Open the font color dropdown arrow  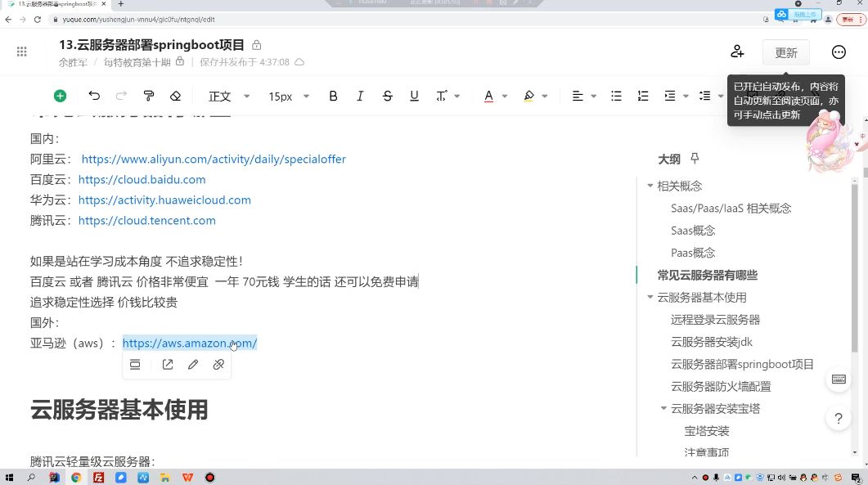point(505,97)
